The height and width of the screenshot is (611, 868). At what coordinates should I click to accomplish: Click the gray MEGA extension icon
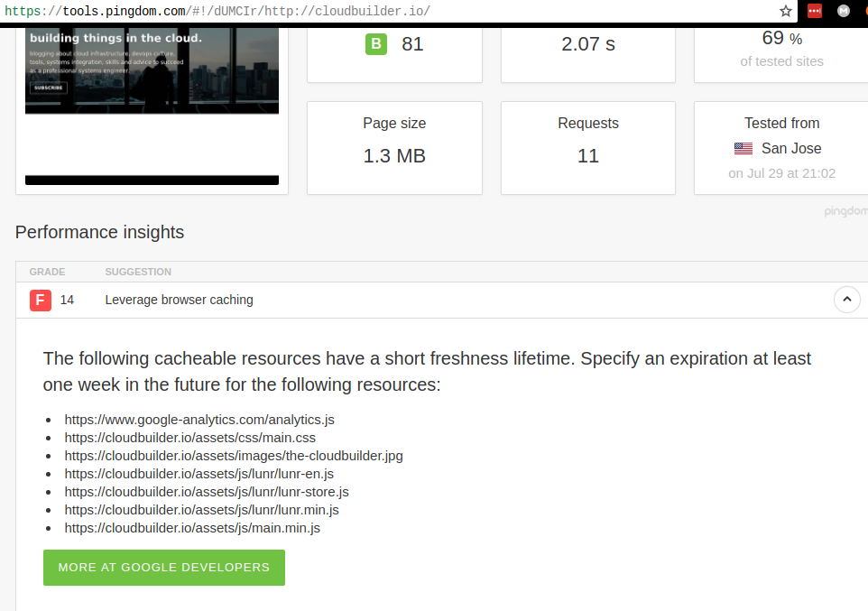coord(844,11)
